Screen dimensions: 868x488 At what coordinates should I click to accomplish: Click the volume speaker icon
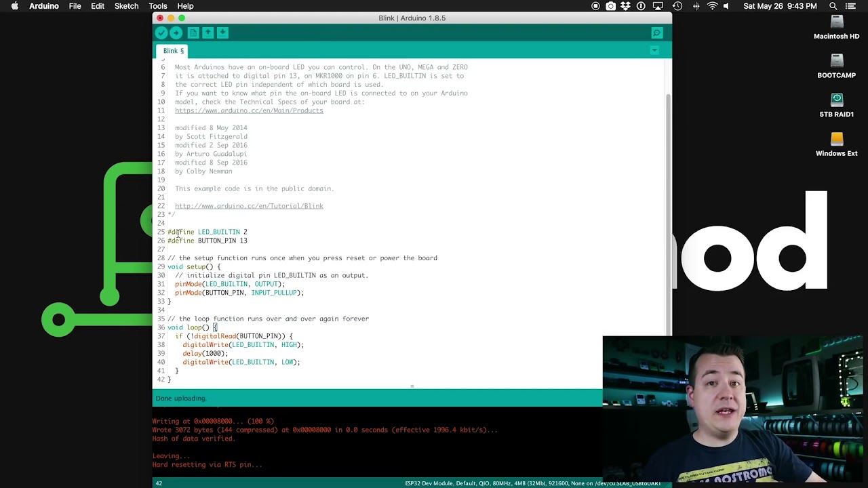pos(726,6)
